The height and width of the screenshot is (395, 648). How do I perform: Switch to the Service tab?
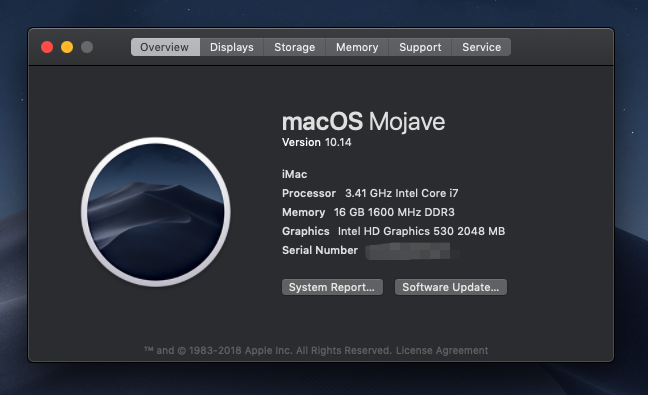(481, 47)
